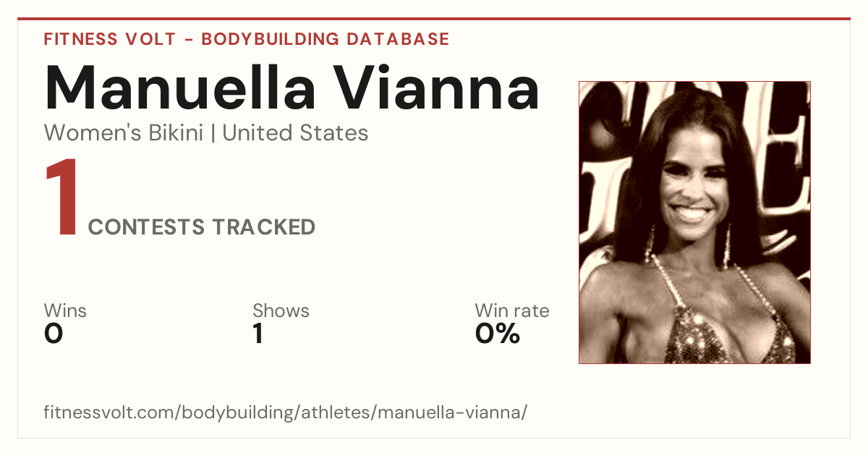Click the large red contests number 1
Screen dimensions: 868x456
[62, 198]
